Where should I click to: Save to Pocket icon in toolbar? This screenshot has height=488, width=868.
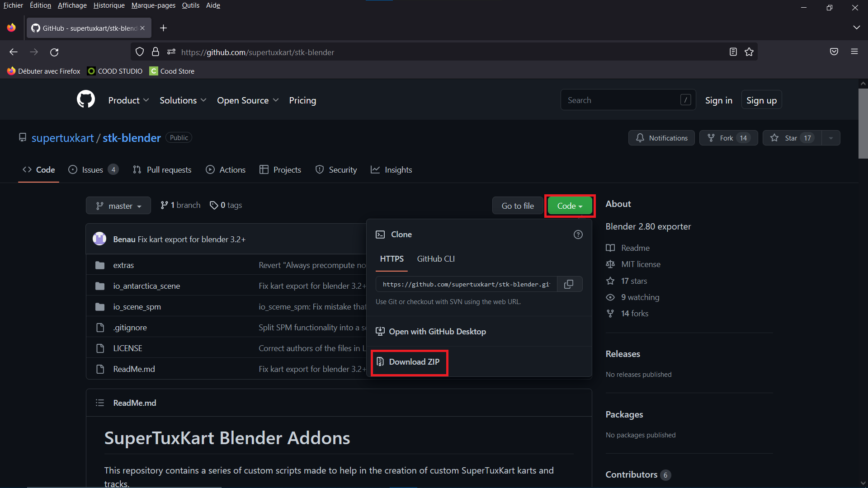click(x=834, y=52)
